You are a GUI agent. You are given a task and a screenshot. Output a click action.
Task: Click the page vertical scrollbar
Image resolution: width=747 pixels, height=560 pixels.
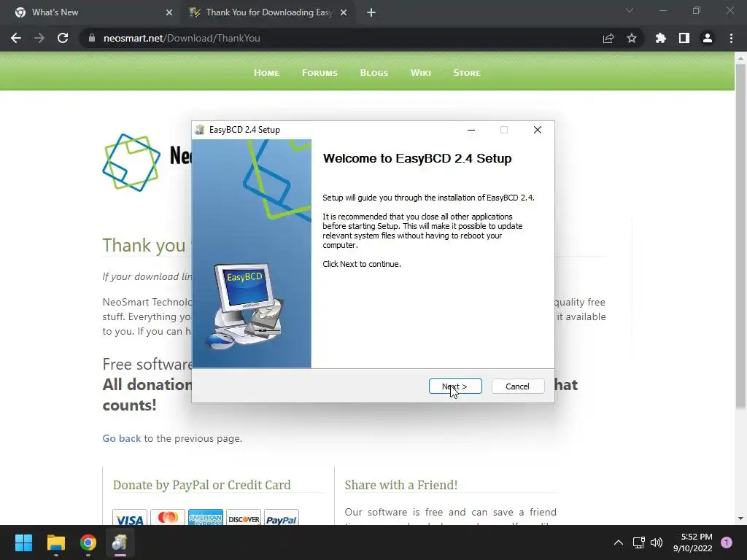pyautogui.click(x=740, y=236)
